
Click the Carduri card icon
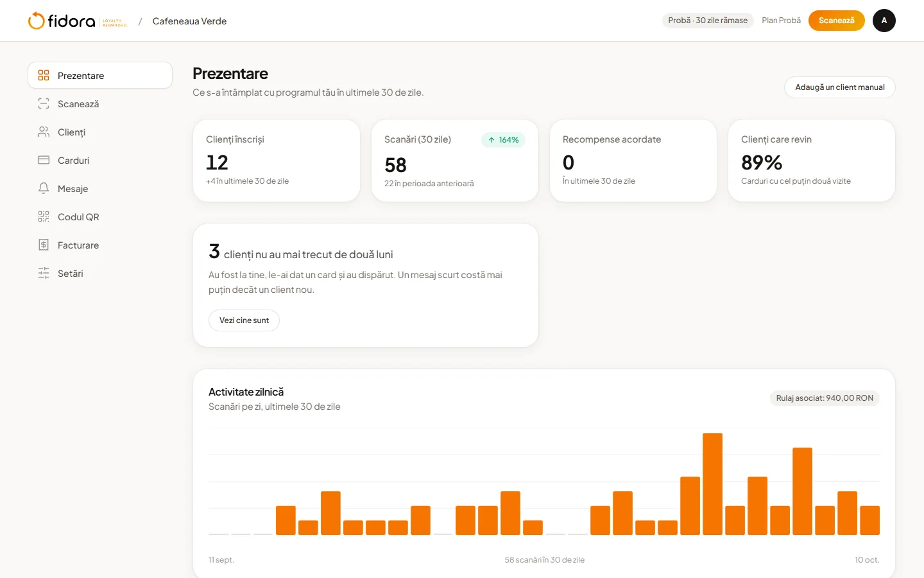44,160
